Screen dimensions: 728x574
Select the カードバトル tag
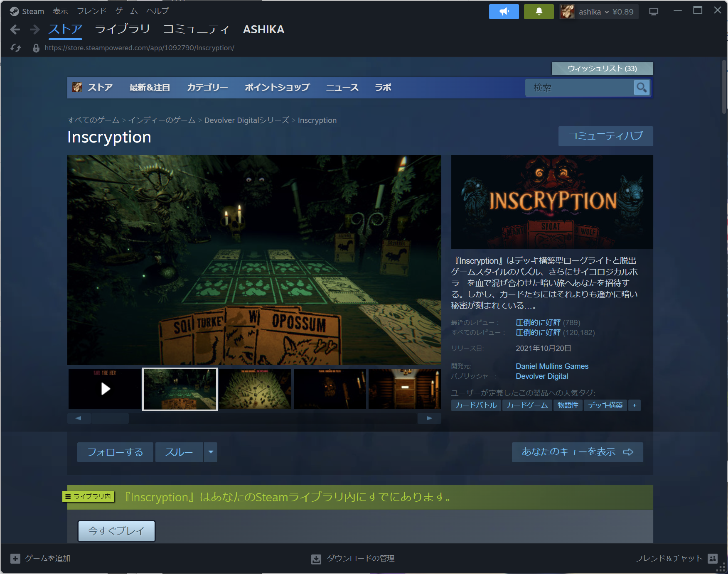pos(476,405)
